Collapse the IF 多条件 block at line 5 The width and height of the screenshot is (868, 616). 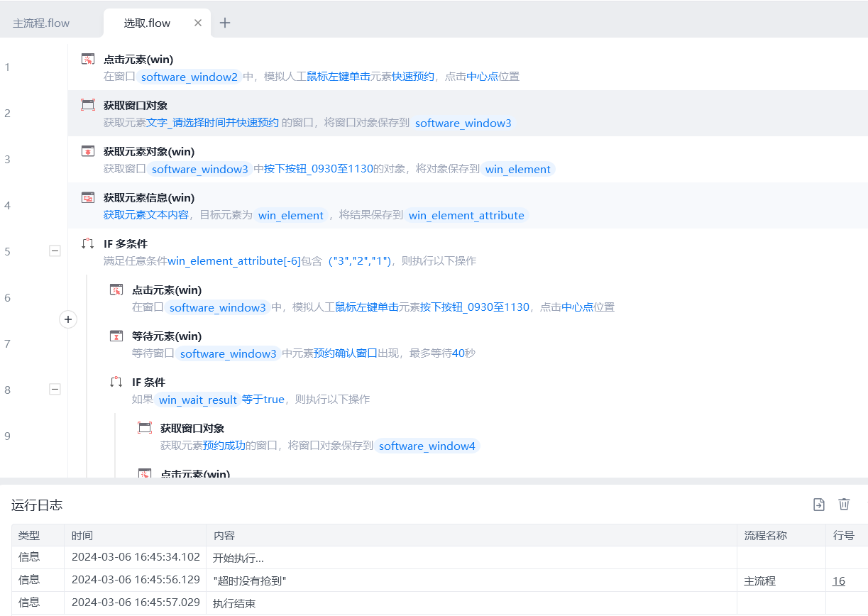[x=55, y=251]
